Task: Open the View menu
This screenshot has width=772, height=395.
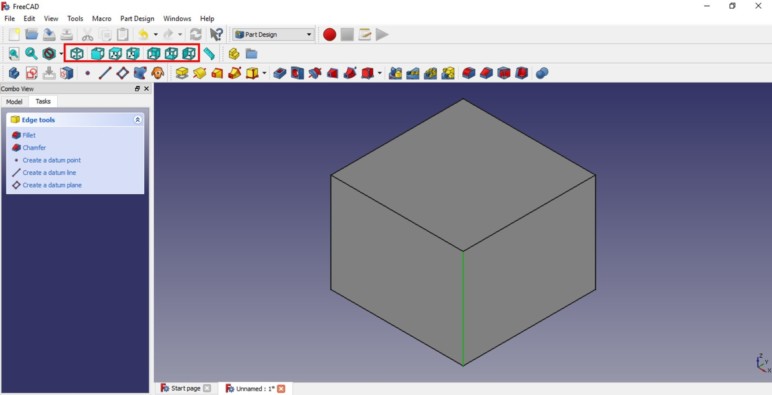Action: coord(51,19)
